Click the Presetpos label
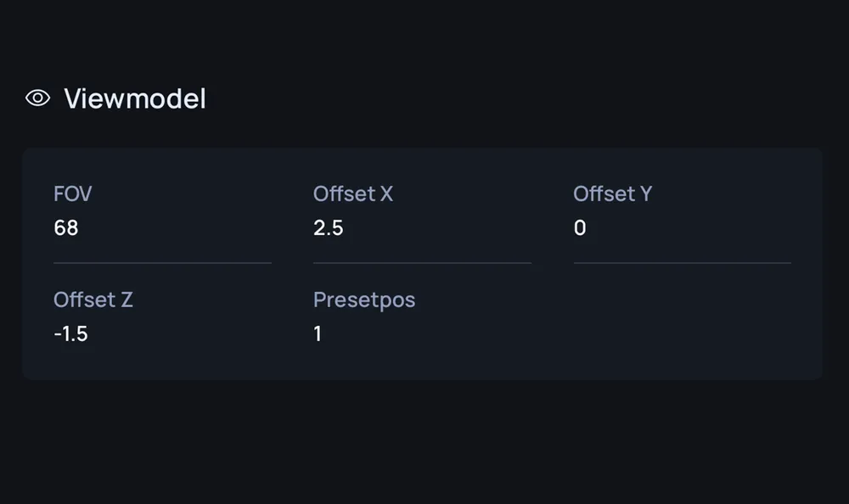Screen dimensions: 849x504 [364, 300]
